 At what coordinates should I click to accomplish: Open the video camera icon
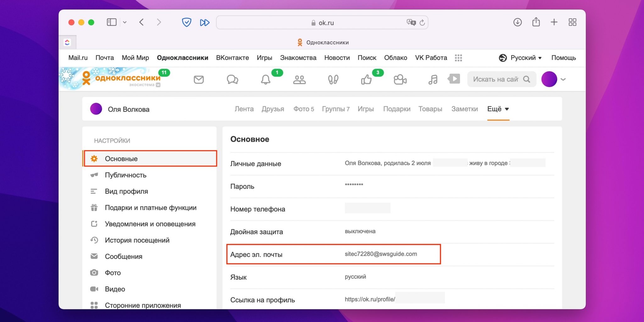(x=400, y=80)
